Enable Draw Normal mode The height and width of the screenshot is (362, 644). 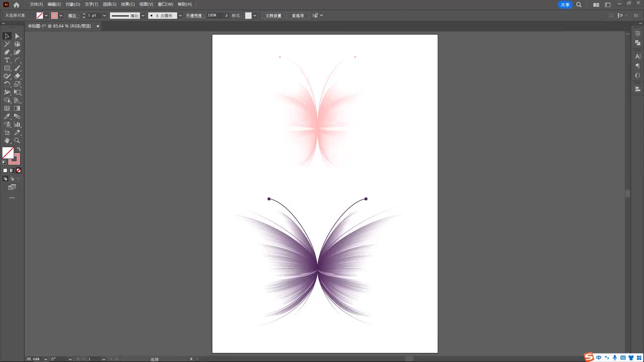tap(6, 178)
